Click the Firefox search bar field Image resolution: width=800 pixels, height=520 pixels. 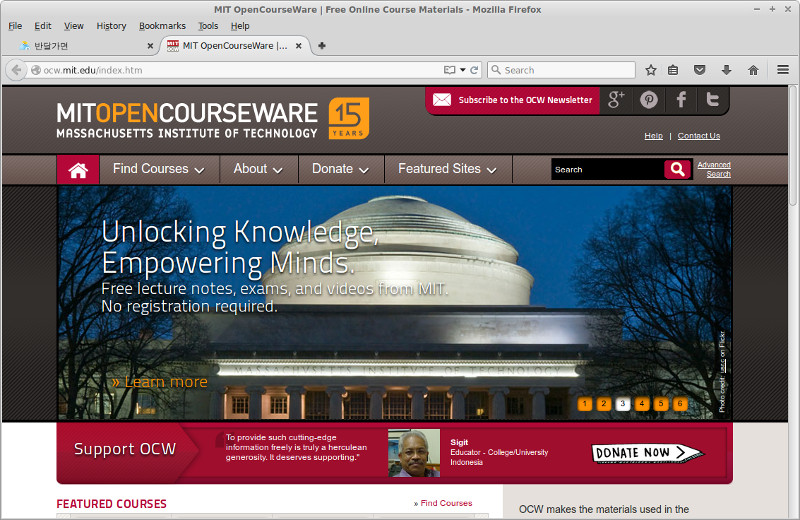click(x=561, y=70)
